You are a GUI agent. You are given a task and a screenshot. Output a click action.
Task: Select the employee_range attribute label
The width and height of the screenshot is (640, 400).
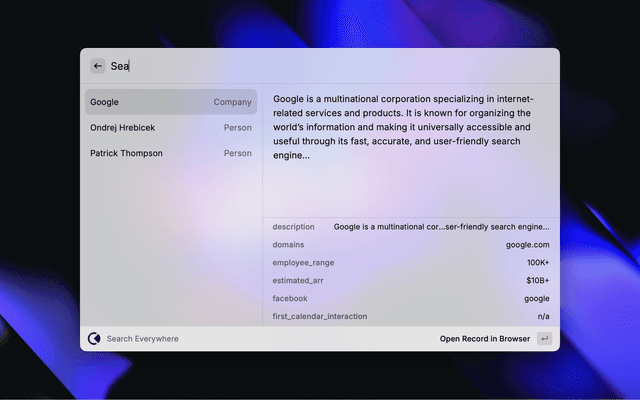pyautogui.click(x=303, y=263)
